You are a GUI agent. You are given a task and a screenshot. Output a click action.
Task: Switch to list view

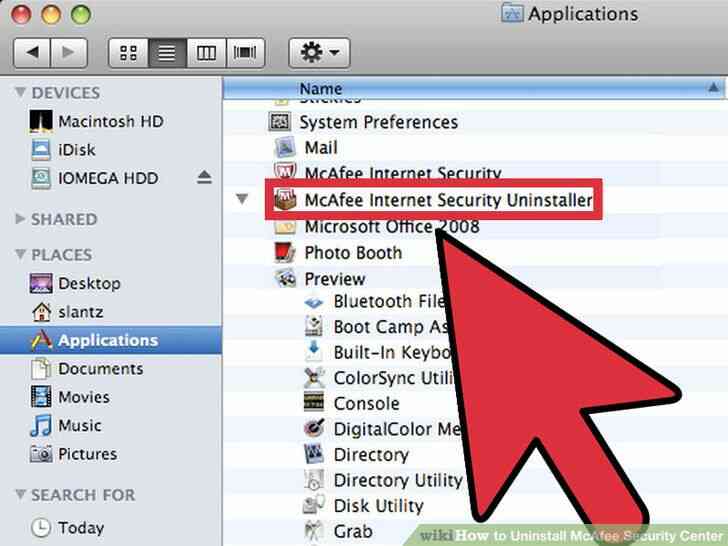coord(167,52)
